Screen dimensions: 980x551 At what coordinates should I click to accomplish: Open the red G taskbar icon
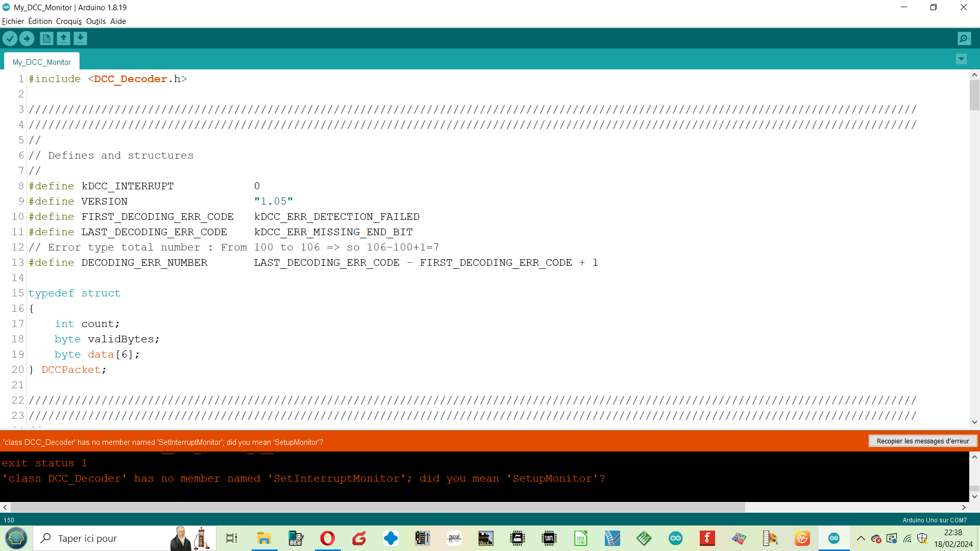point(359,538)
